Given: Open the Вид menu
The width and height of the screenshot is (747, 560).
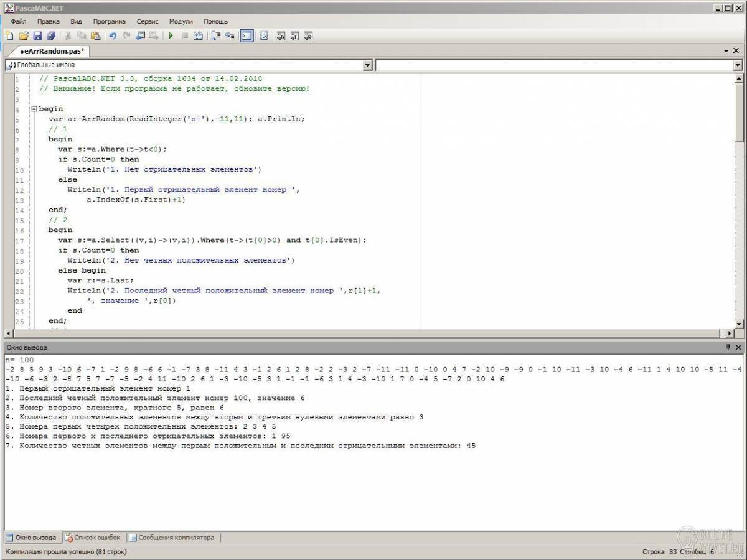Looking at the screenshot, I should coord(76,21).
